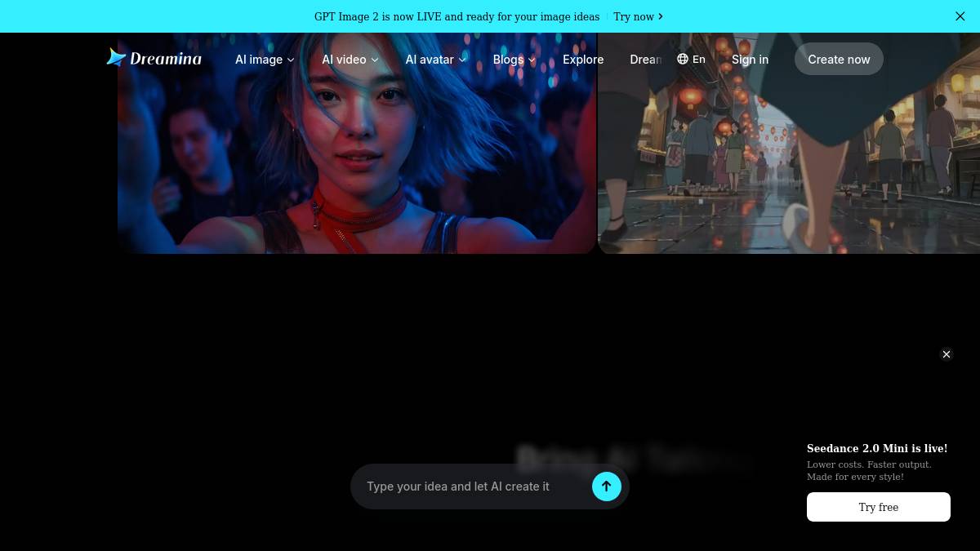The image size is (980, 551).
Task: Expand the Blogs dropdown chevron
Action: pos(532,60)
